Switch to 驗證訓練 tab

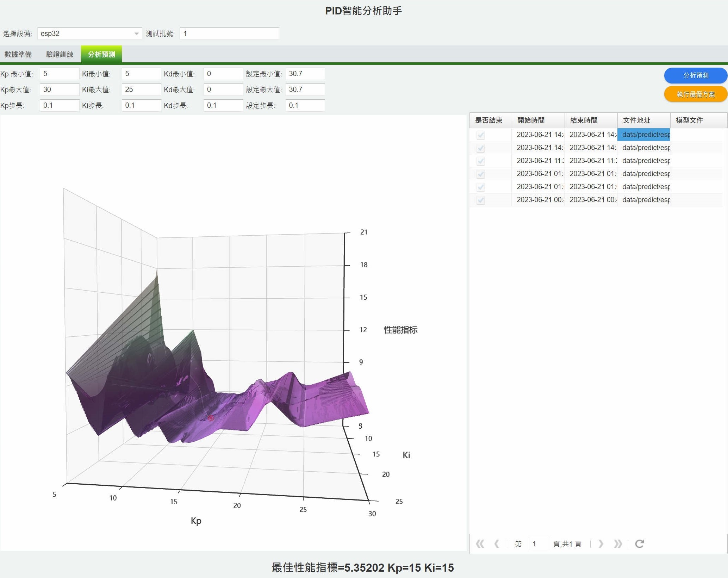(60, 54)
